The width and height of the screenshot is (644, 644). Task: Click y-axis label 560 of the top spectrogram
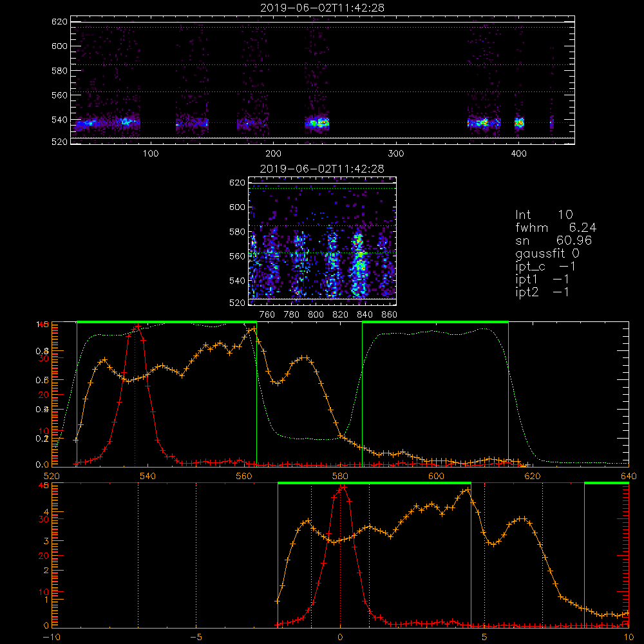coord(59,95)
